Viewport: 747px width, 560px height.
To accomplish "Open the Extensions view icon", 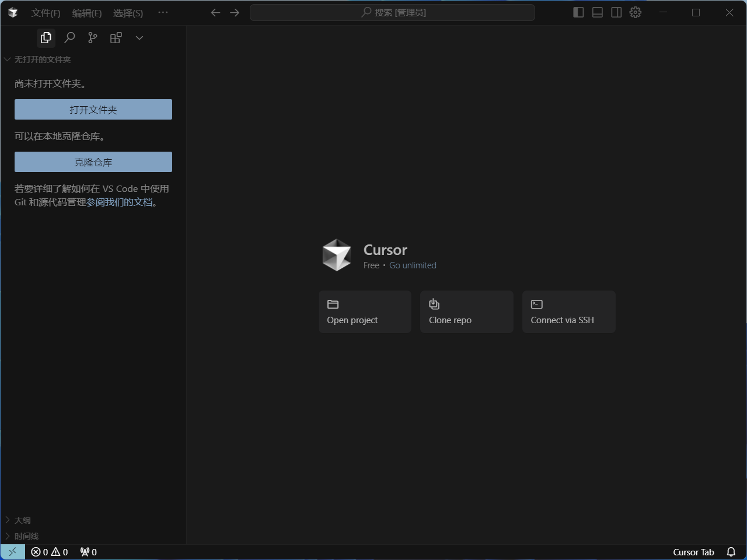I will point(116,38).
